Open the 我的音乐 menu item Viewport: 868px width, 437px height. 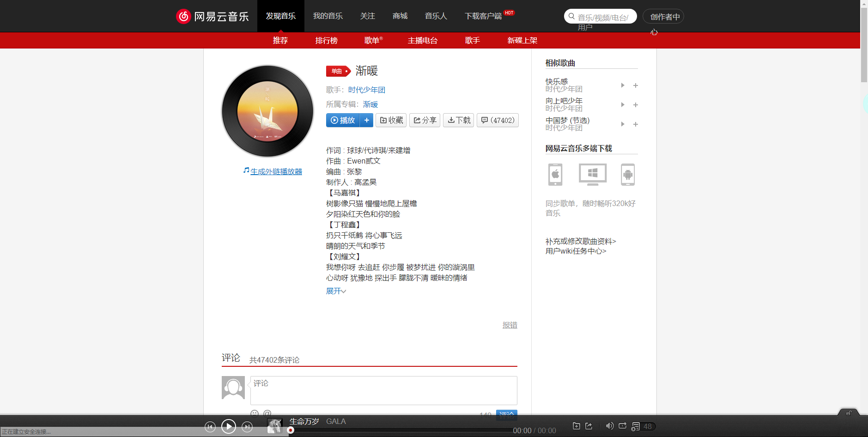point(328,16)
